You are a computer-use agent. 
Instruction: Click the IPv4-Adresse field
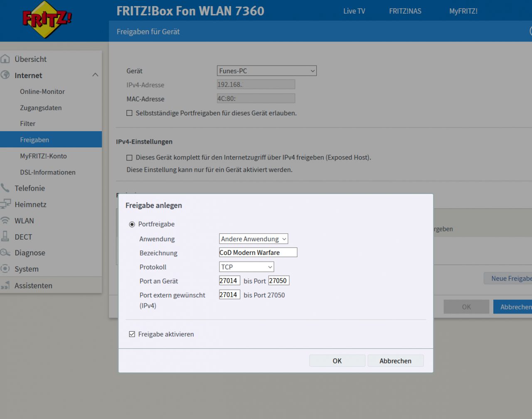[256, 84]
